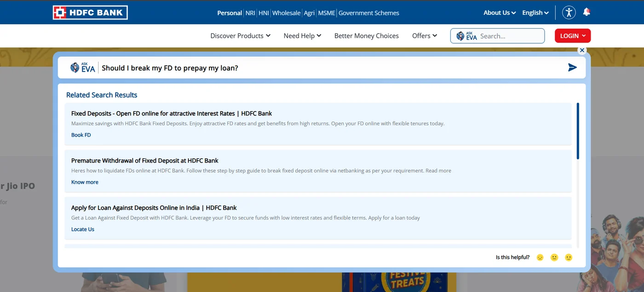This screenshot has height=292, width=644.
Task: Open the Government Schemes tab
Action: tap(369, 13)
